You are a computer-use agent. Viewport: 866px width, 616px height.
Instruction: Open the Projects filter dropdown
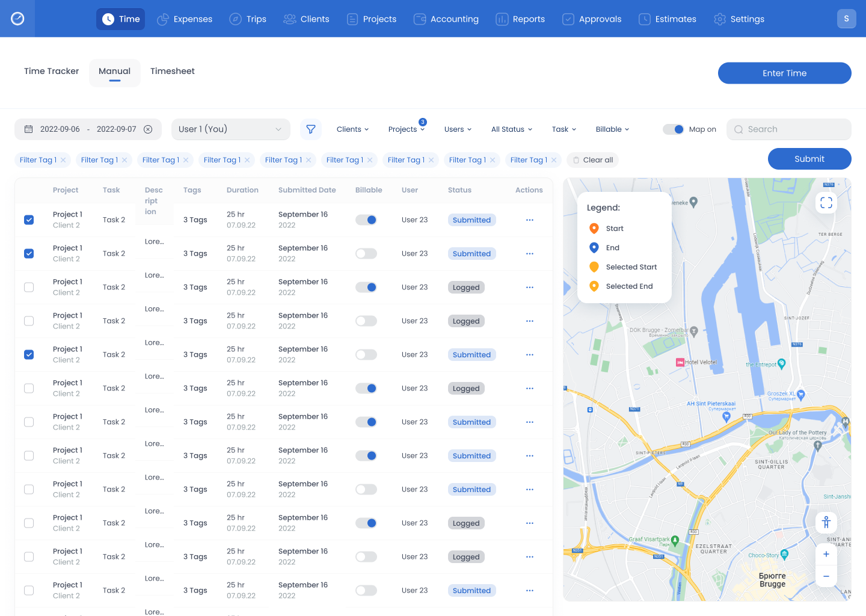(406, 129)
